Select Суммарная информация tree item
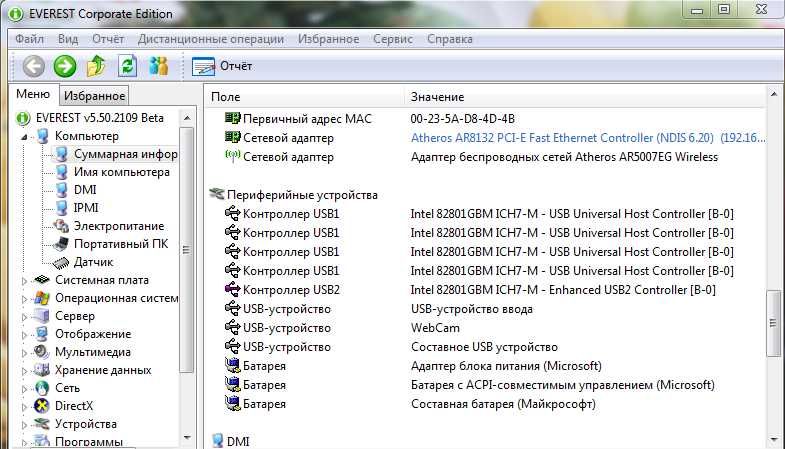The image size is (785, 449). [126, 154]
